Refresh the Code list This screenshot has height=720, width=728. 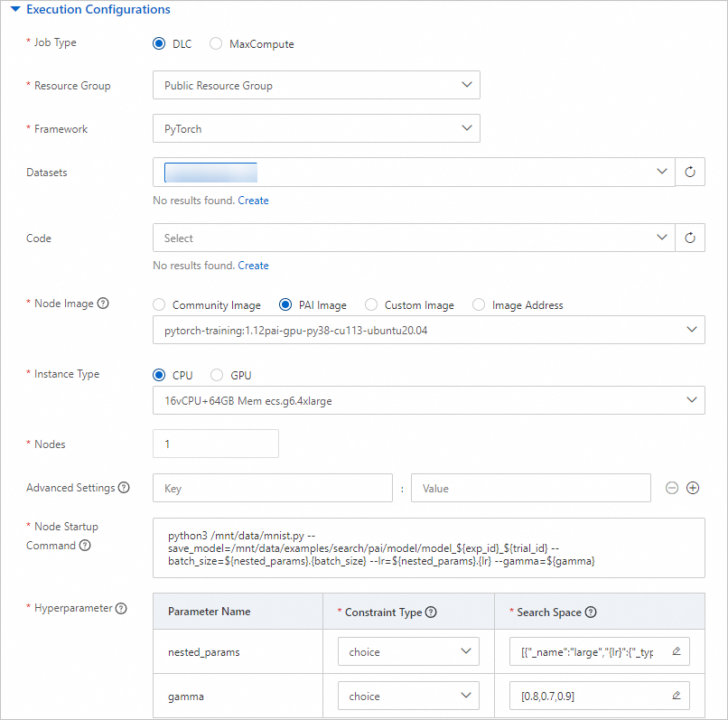(x=690, y=238)
